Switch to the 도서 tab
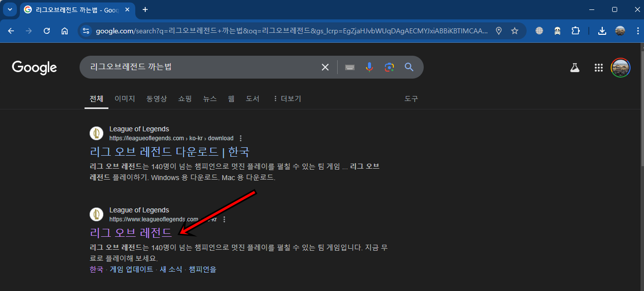This screenshot has width=644, height=291. click(253, 98)
